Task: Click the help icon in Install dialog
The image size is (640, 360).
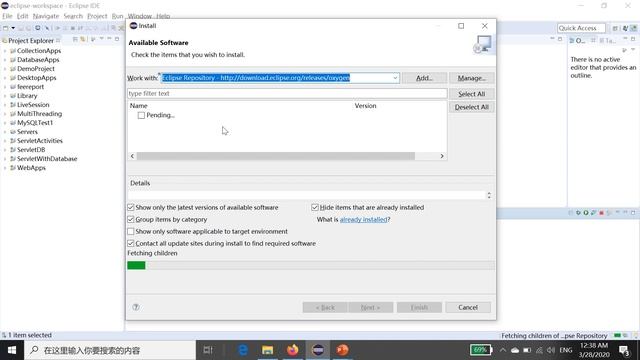Action: [x=136, y=307]
